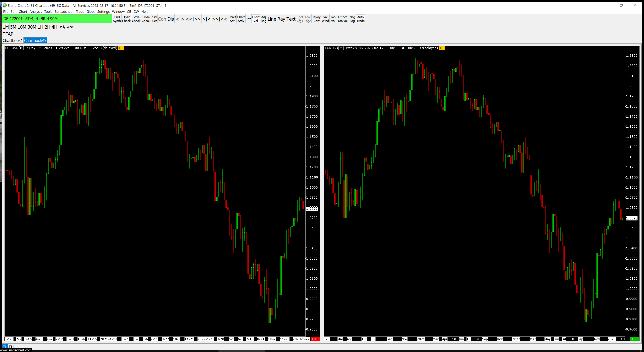Viewport: 644px width, 352px height.
Task: Open the Global Settings menu
Action: pyautogui.click(x=98, y=11)
